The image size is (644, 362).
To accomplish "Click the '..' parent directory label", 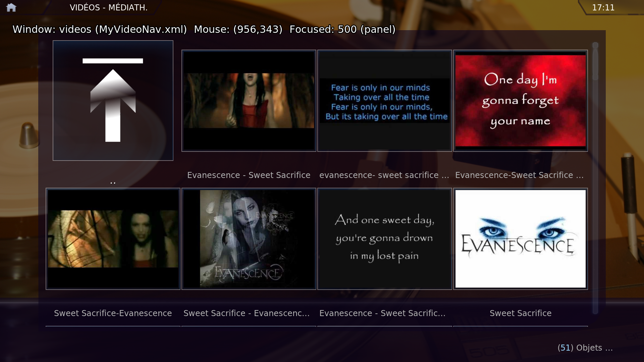I will tap(113, 182).
